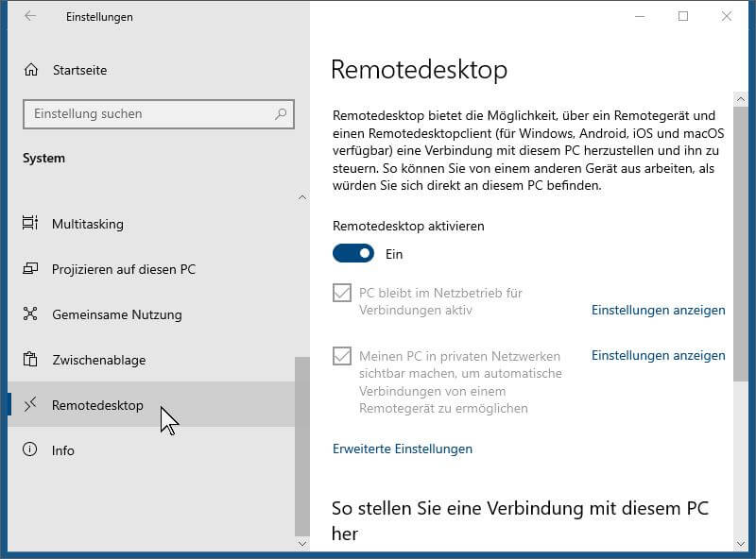756x559 pixels.
Task: Uncheck Meinen PC in privaten Netzwerken checkbox
Action: click(x=342, y=356)
